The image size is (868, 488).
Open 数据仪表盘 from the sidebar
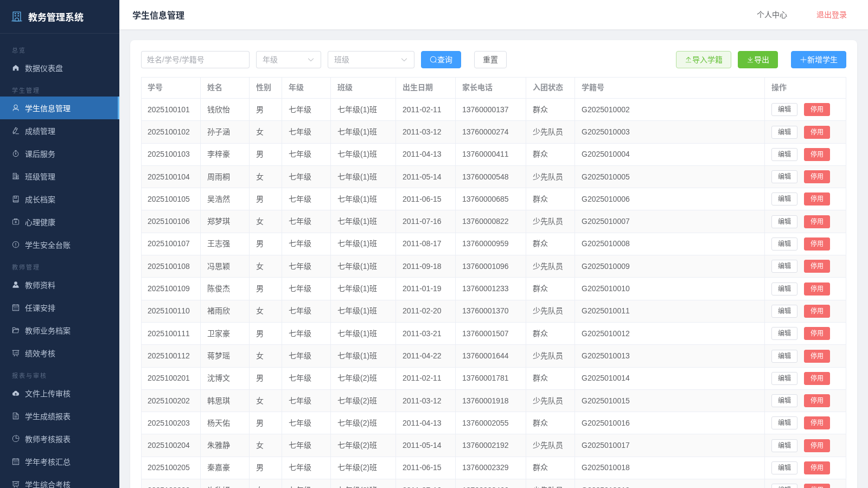[x=60, y=68]
